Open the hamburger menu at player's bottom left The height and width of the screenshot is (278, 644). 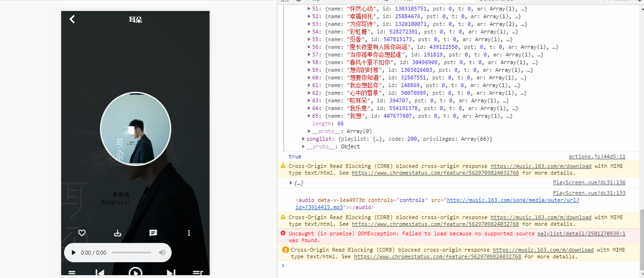[72, 273]
